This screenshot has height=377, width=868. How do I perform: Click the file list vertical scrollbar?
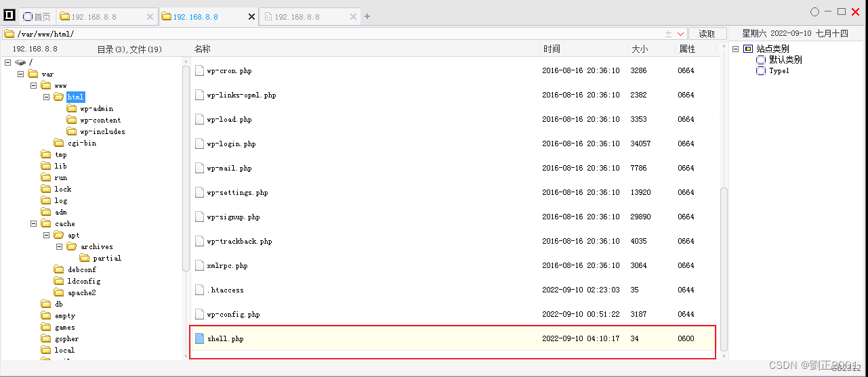tap(724, 269)
